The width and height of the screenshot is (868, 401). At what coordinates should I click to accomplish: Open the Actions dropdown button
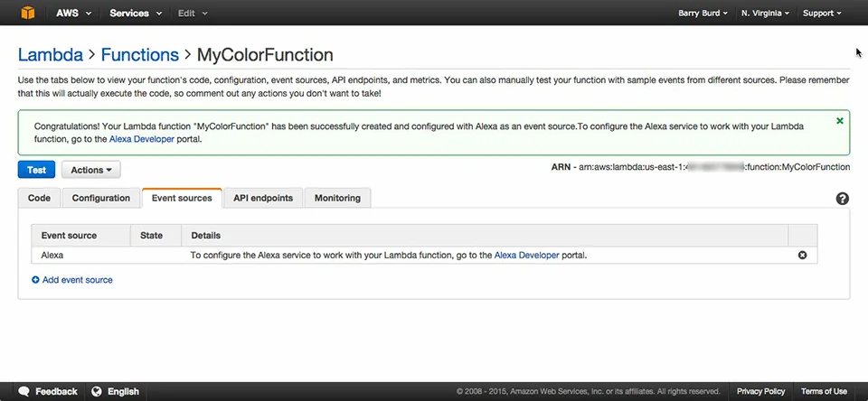pos(90,170)
